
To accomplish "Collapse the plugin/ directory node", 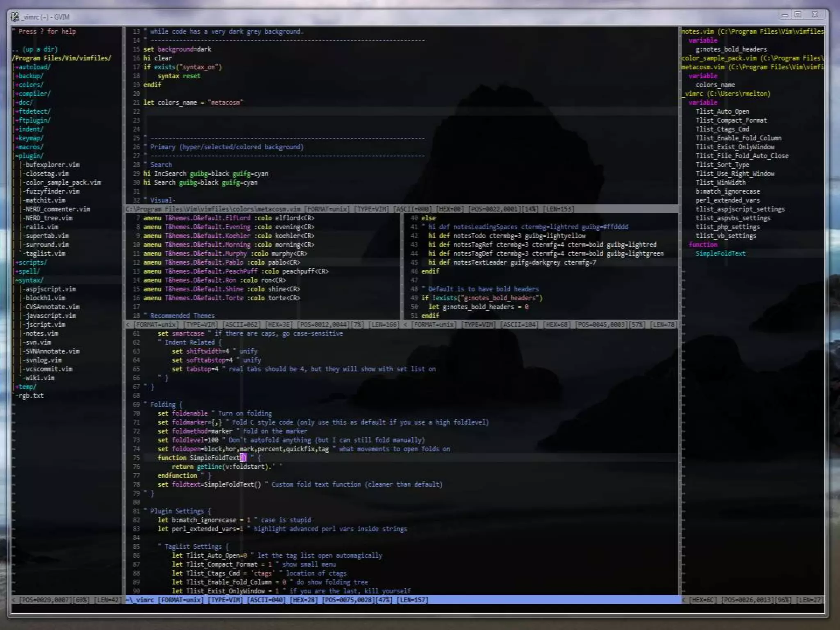I will tap(30, 156).
